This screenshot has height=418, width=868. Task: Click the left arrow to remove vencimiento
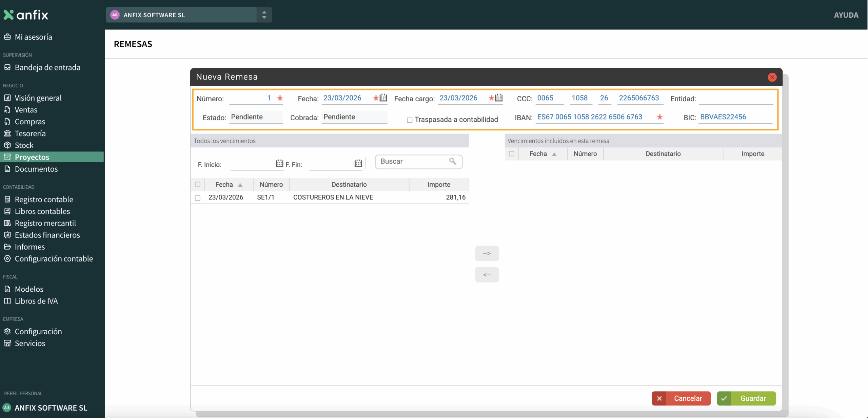487,275
